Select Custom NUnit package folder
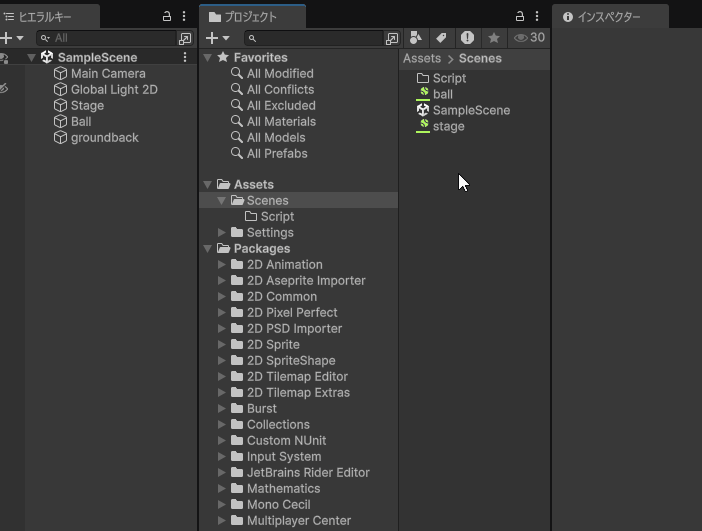The image size is (702, 531). [287, 441]
